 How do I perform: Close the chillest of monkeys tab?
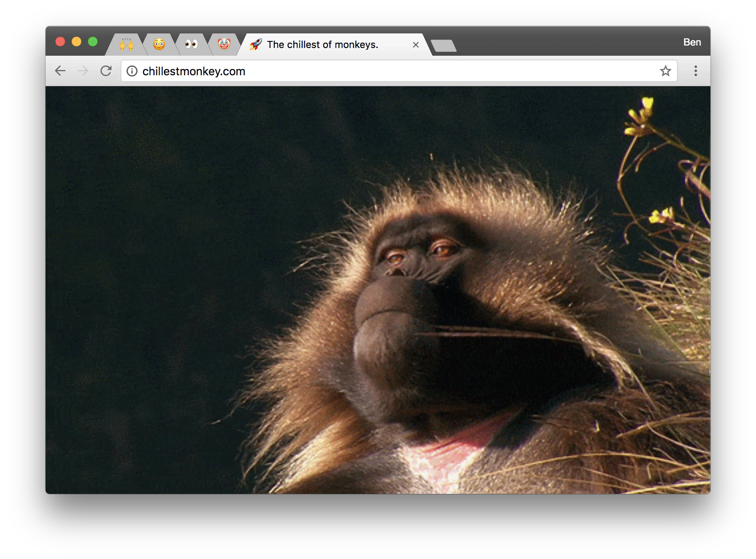pos(415,45)
